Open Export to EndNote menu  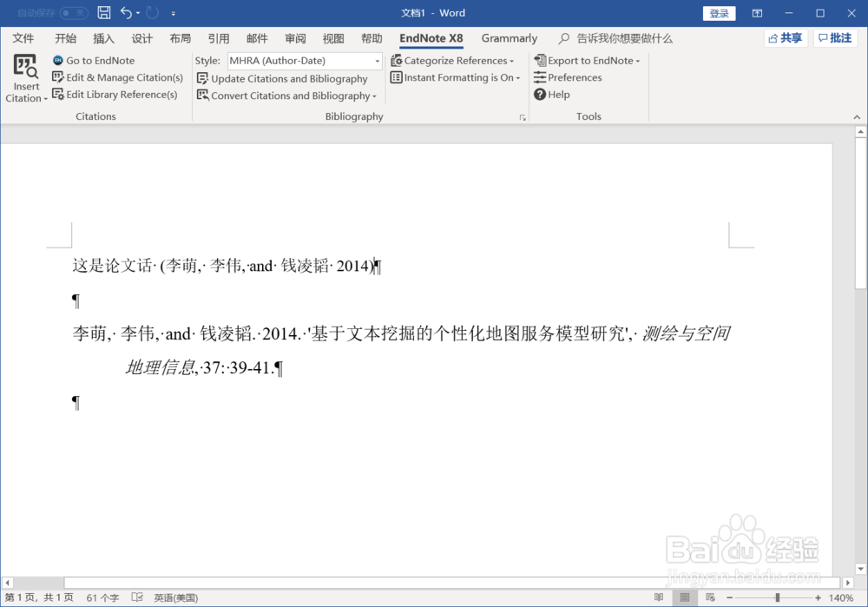588,61
